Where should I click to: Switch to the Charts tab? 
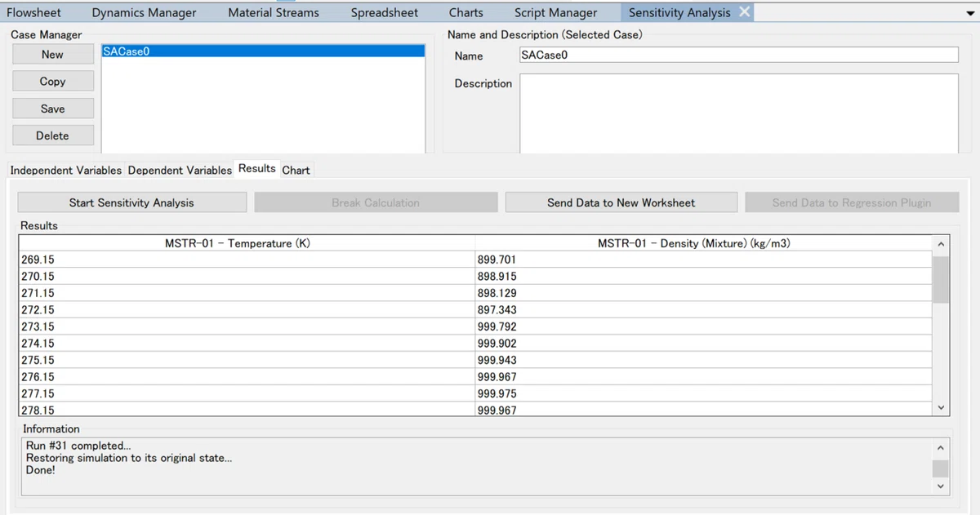466,13
